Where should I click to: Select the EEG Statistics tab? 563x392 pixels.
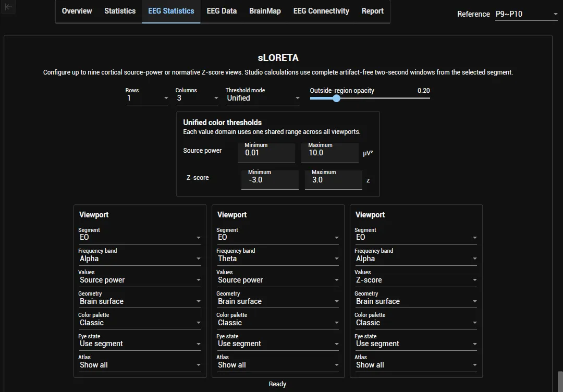171,11
